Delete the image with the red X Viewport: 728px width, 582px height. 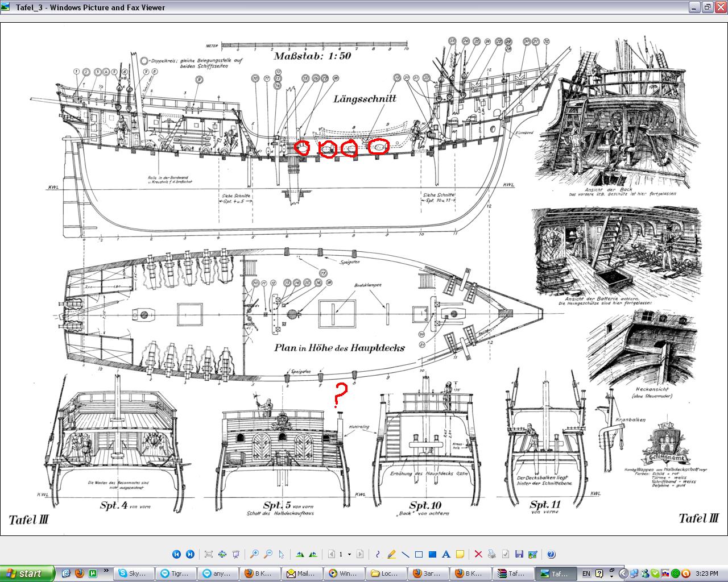pyautogui.click(x=478, y=554)
